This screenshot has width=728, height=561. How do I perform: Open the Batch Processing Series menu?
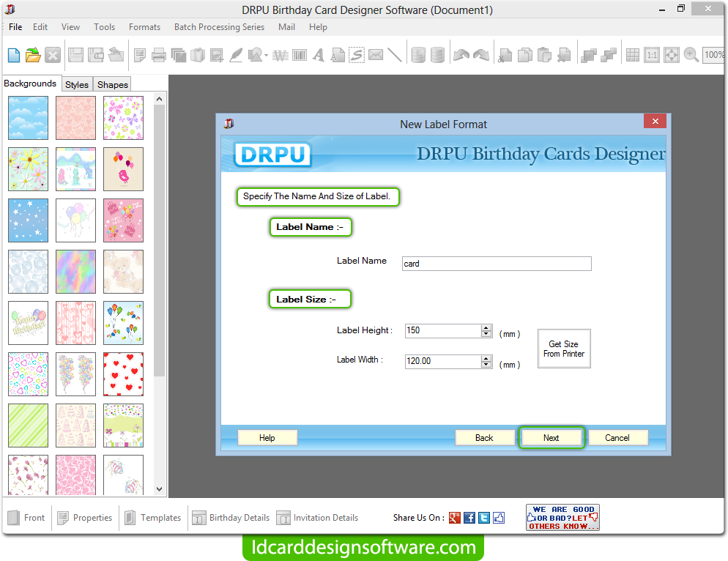tap(219, 27)
